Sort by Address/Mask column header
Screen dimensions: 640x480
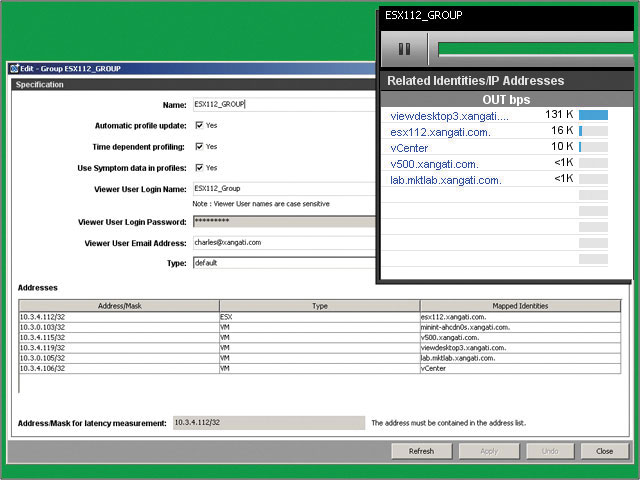(119, 306)
